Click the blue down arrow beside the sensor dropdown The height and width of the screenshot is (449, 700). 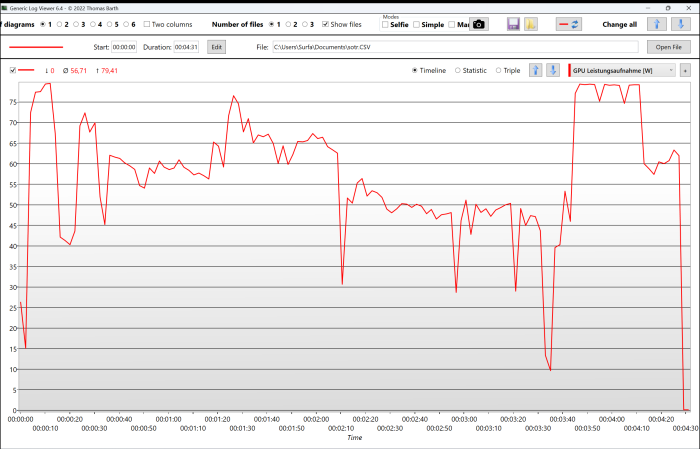pyautogui.click(x=553, y=70)
